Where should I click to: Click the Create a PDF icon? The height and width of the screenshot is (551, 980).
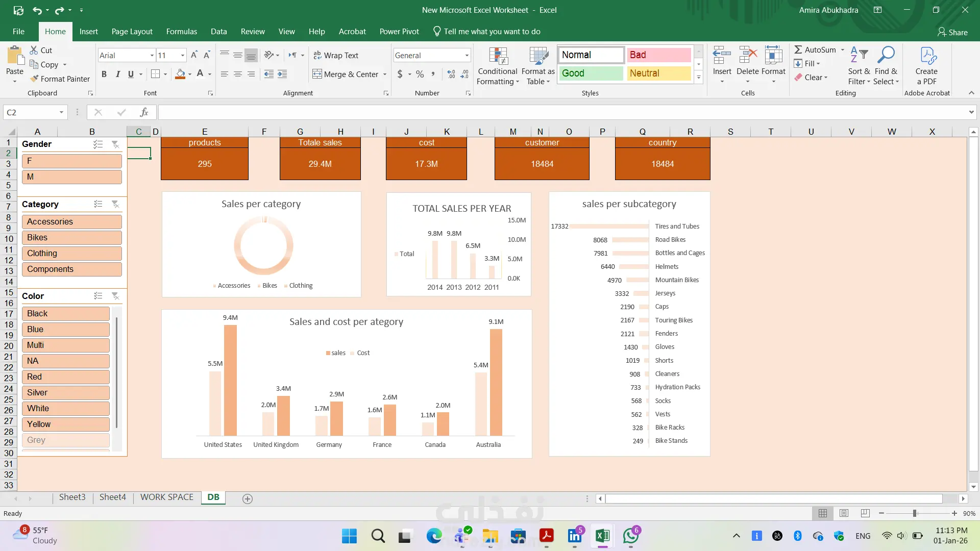tap(926, 57)
